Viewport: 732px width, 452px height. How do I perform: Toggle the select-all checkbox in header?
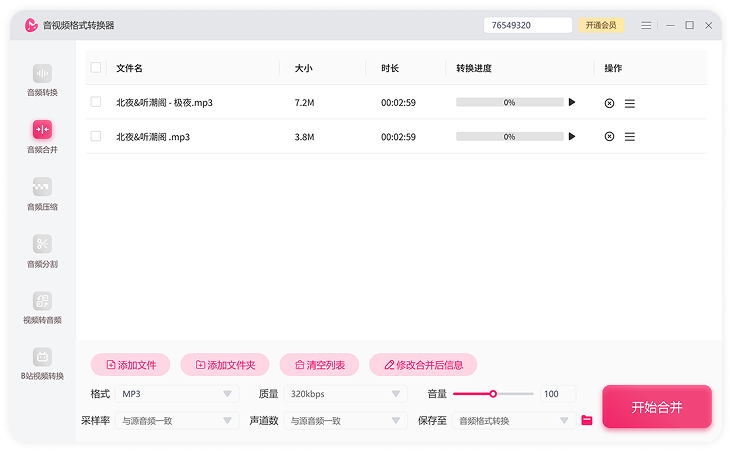point(96,68)
